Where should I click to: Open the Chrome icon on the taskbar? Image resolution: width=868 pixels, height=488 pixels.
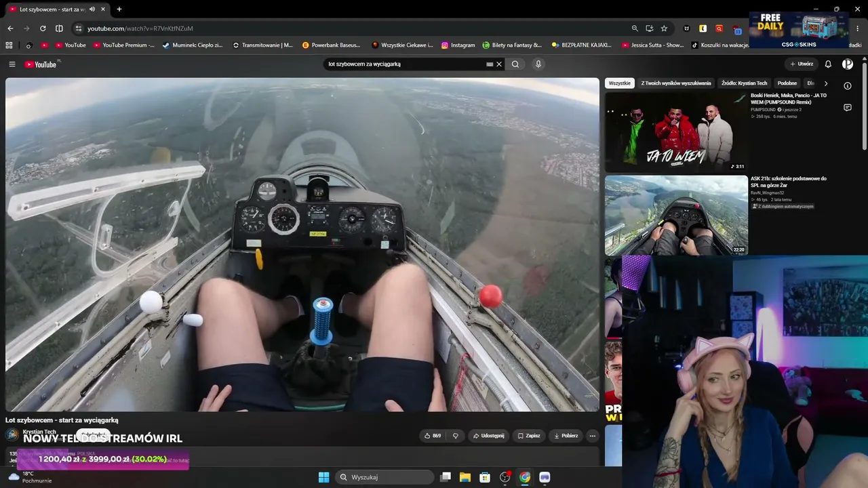[x=525, y=477]
